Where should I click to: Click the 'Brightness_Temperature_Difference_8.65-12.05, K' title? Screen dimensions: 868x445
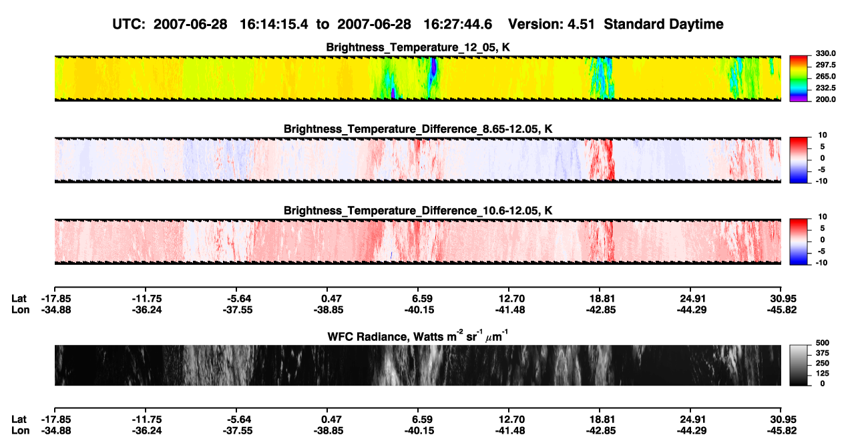coord(418,129)
